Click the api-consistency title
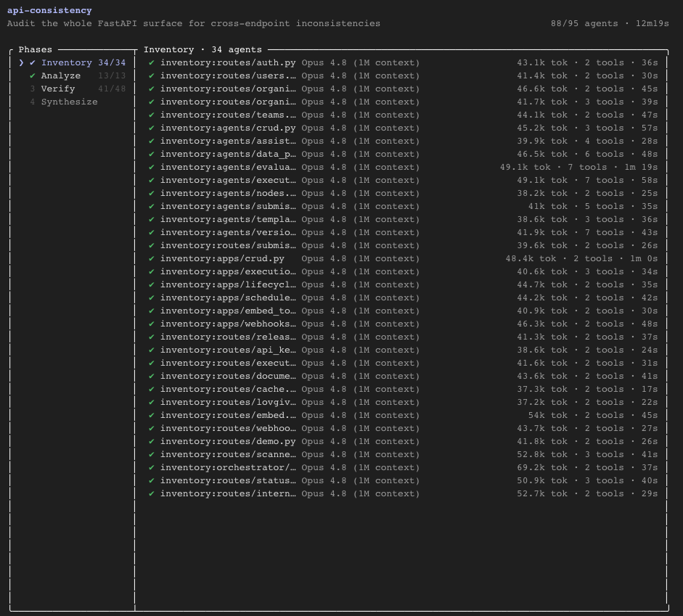This screenshot has height=616, width=683. pyautogui.click(x=49, y=10)
